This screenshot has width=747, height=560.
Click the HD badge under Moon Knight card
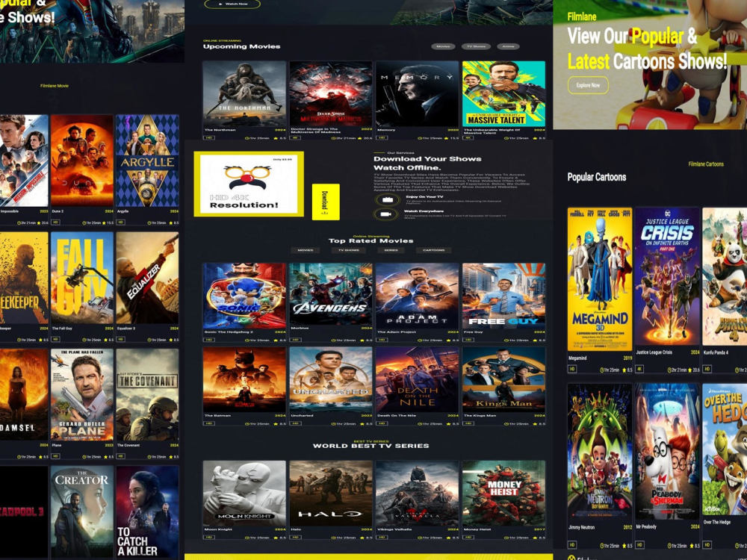coord(208,537)
